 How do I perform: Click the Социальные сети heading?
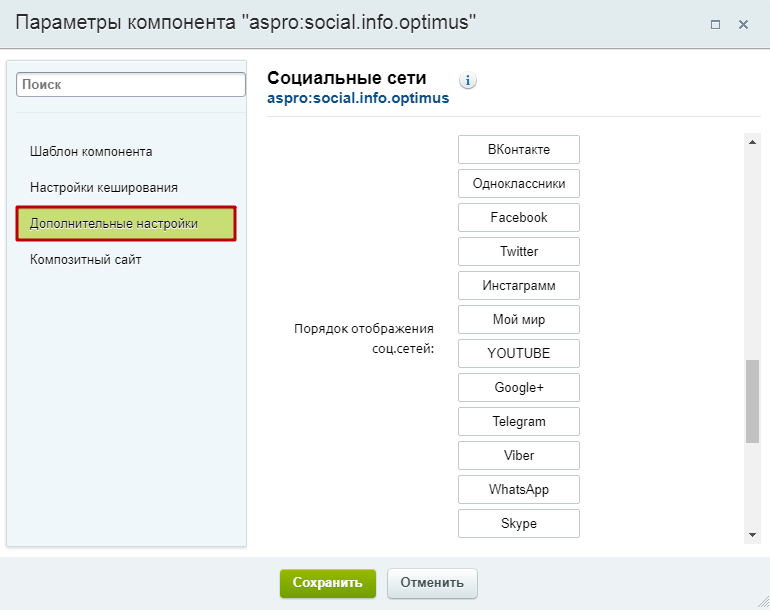[x=347, y=78]
